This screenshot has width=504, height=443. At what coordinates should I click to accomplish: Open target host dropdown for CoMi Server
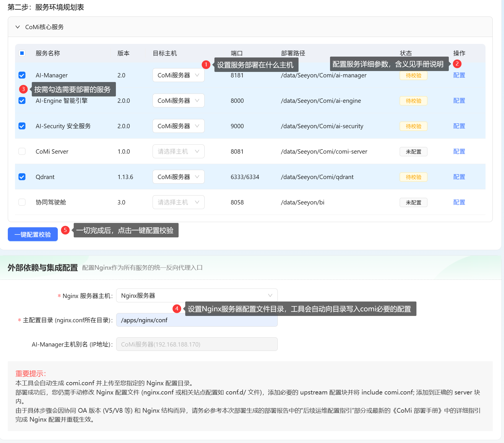click(178, 152)
